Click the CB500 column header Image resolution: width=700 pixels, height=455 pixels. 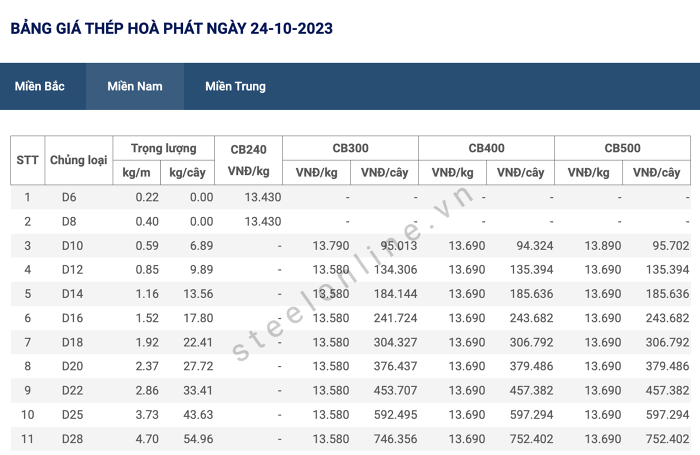point(622,148)
